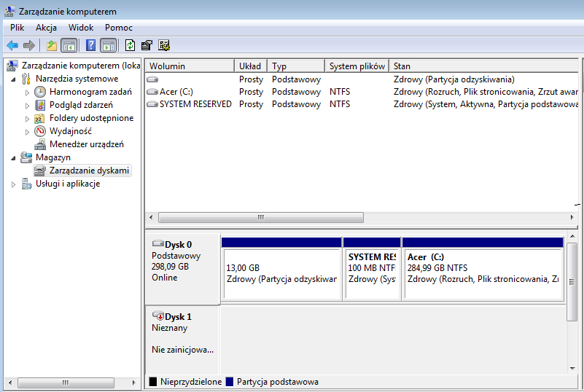584x392 pixels.
Task: Click the volume list scroll left arrow
Action: (151, 217)
